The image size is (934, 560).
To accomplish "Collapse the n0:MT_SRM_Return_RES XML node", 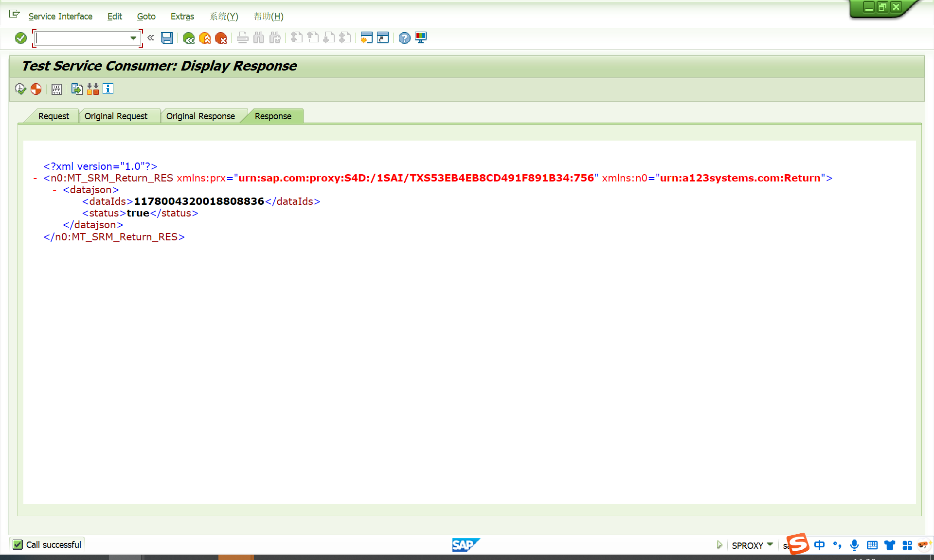I will coord(35,179).
